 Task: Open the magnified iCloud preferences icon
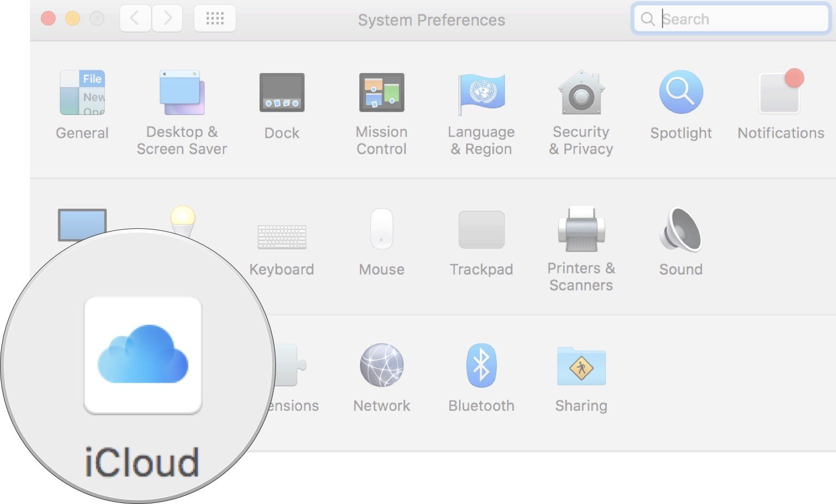[143, 355]
